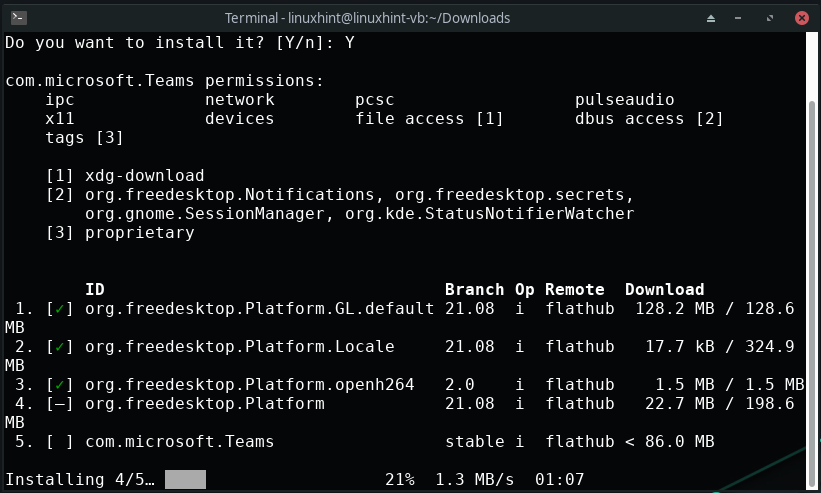The height and width of the screenshot is (493, 821).
Task: Minimize the terminal window
Action: click(x=738, y=18)
